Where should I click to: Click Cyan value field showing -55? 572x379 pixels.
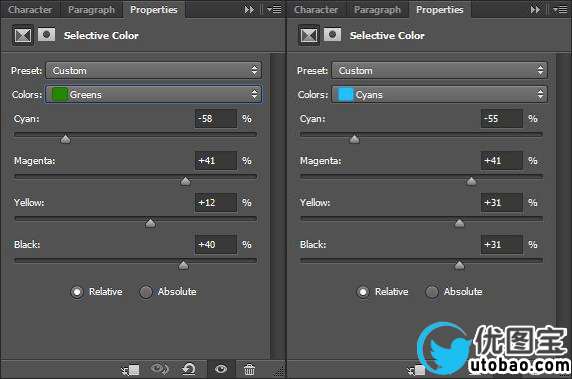point(502,119)
